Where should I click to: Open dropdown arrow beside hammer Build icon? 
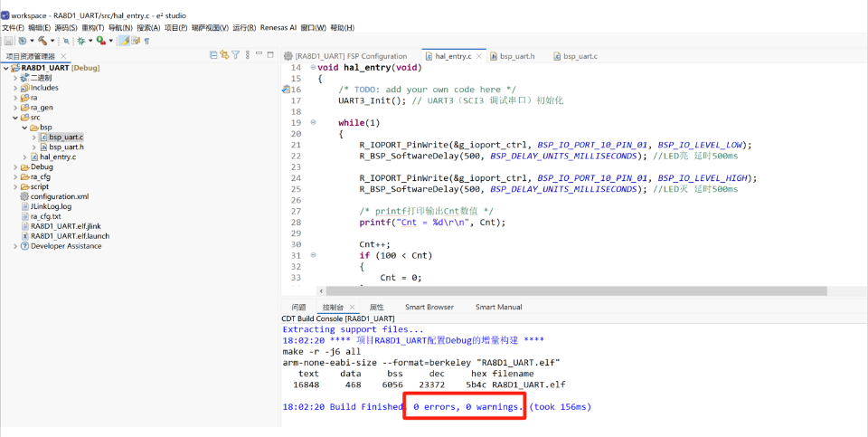tap(52, 41)
